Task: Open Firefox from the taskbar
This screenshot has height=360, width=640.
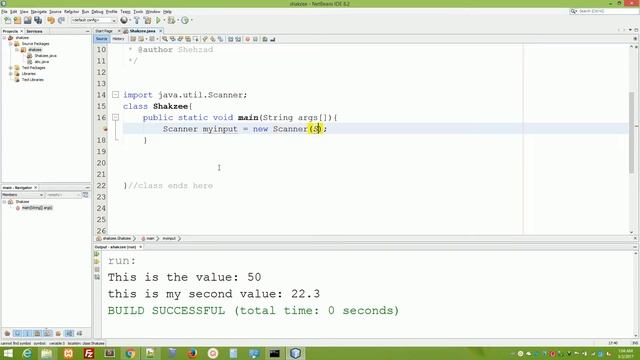Action: click(x=192, y=353)
